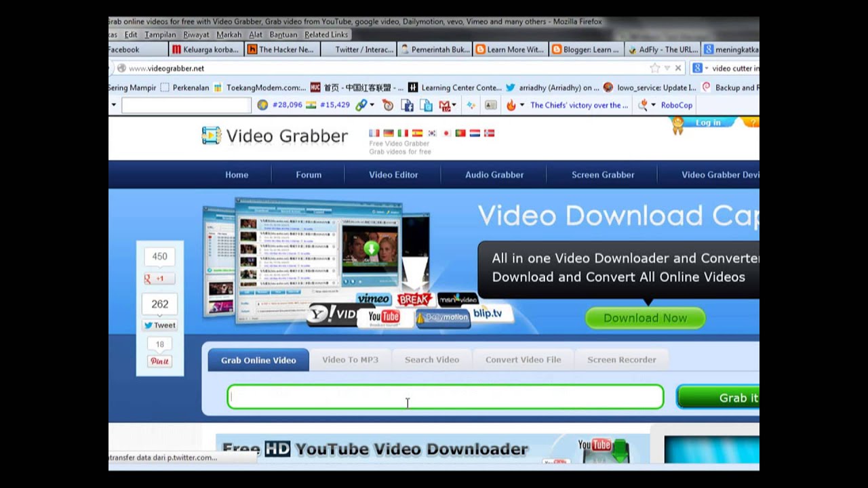868x488 pixels.
Task: Click the Video Grabber logo
Action: pos(275,136)
